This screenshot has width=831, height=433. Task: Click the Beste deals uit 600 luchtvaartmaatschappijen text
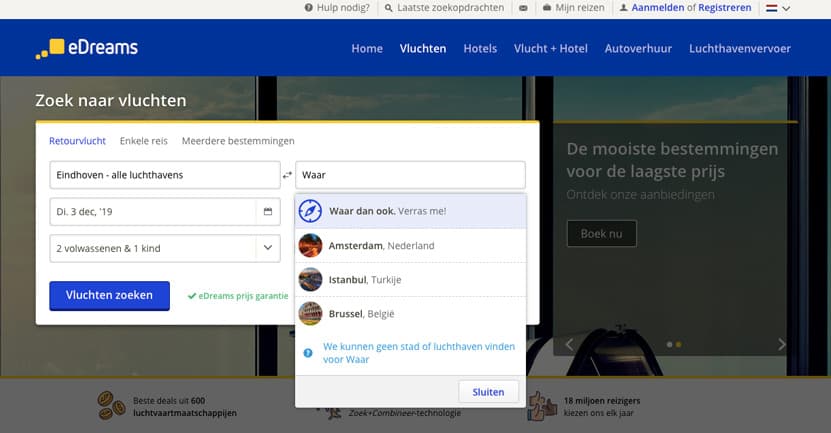(184, 407)
